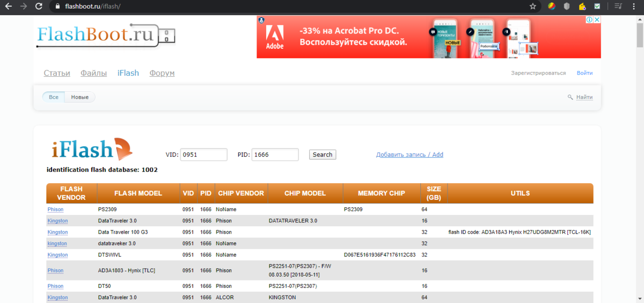
Task: Click the Войти login link
Action: tap(584, 73)
